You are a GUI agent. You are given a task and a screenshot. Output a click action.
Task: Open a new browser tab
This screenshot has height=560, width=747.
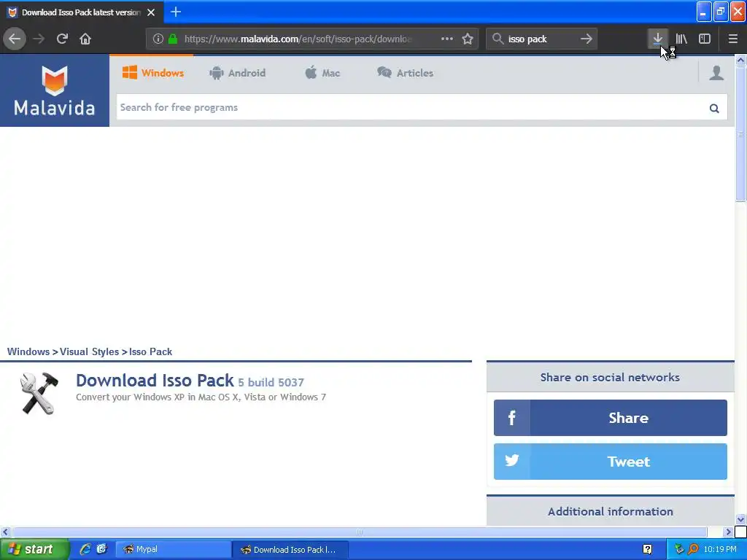click(x=176, y=12)
